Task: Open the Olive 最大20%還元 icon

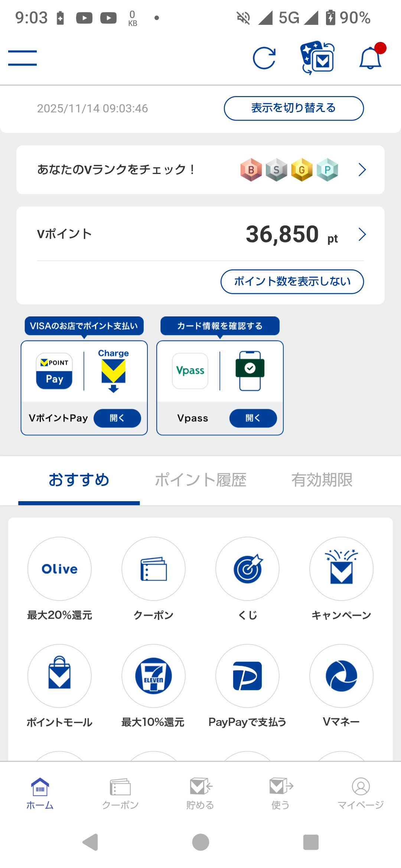Action: 59,569
